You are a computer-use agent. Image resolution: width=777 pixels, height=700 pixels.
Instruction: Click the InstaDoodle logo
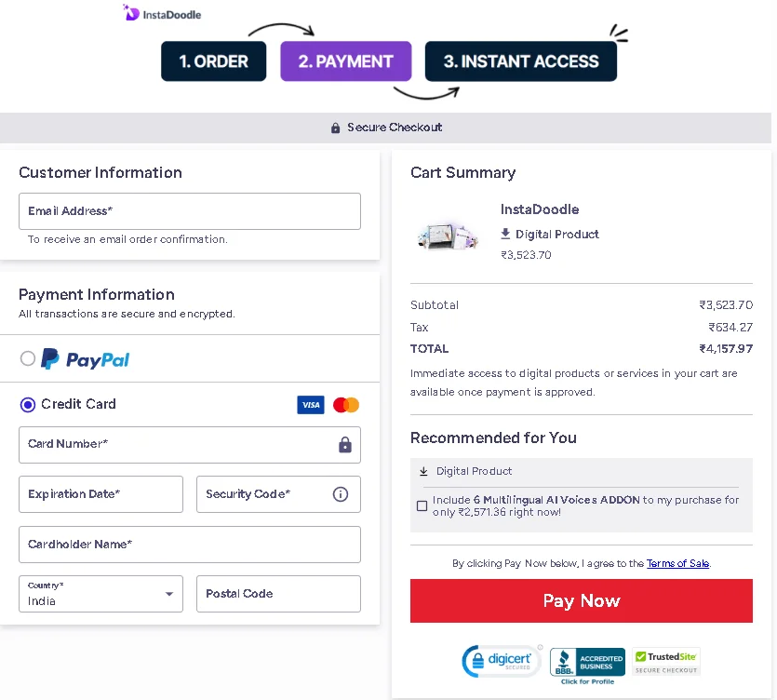(162, 14)
